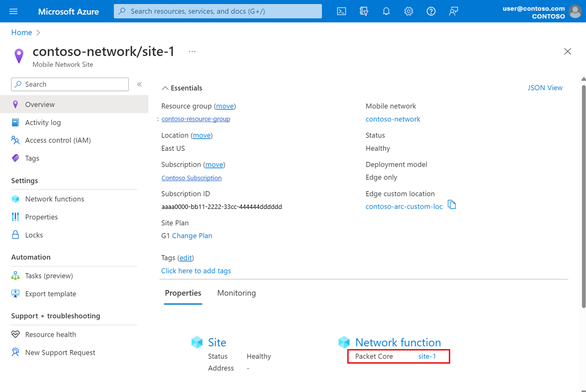Open the ellipsis menu next to site-1 title
Viewport: 586px width, 392px height.
pos(191,50)
